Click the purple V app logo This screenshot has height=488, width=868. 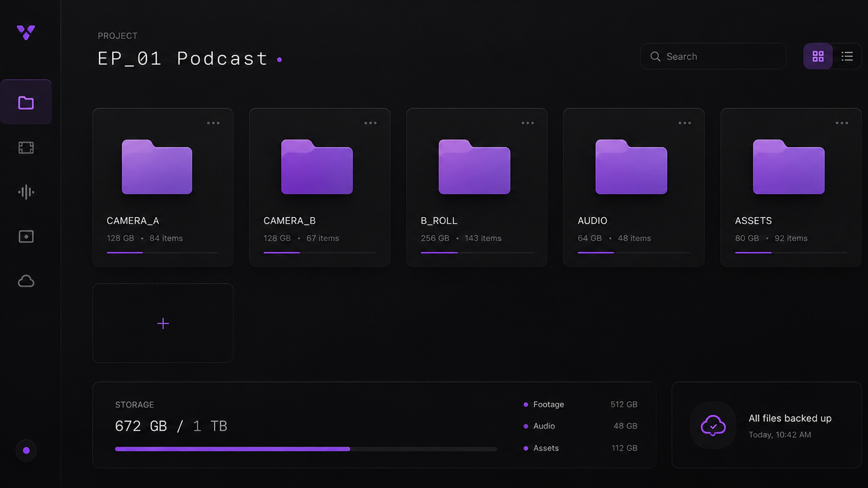pos(26,33)
